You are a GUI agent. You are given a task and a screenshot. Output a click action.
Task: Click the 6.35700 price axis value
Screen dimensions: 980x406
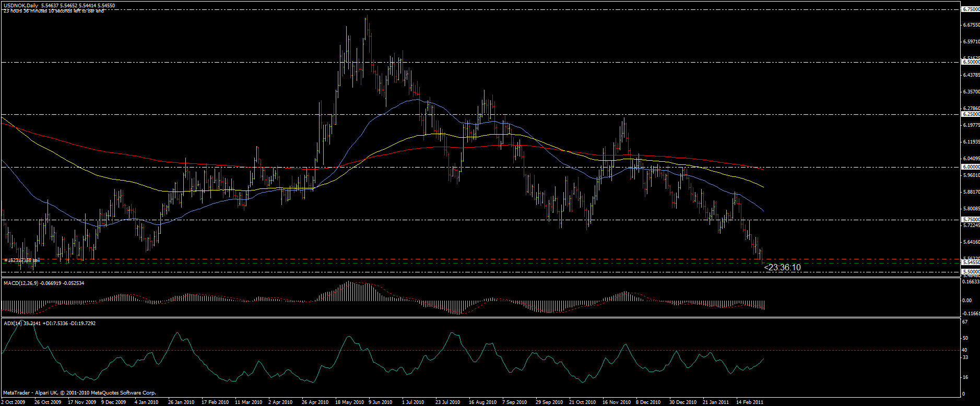[971, 91]
